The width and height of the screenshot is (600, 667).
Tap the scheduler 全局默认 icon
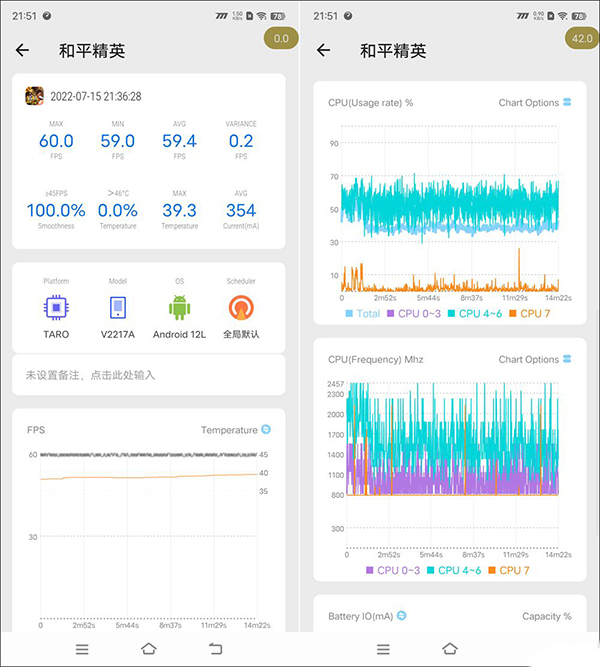point(241,307)
